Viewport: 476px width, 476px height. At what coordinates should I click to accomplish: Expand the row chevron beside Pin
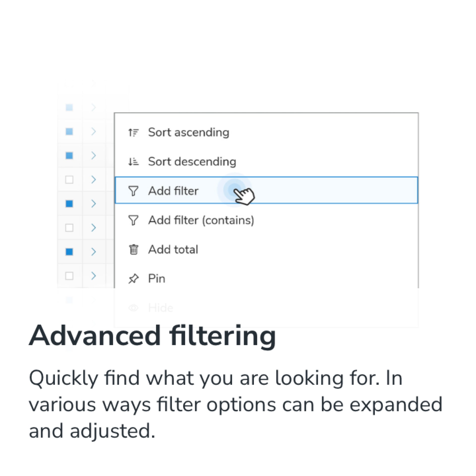(93, 276)
